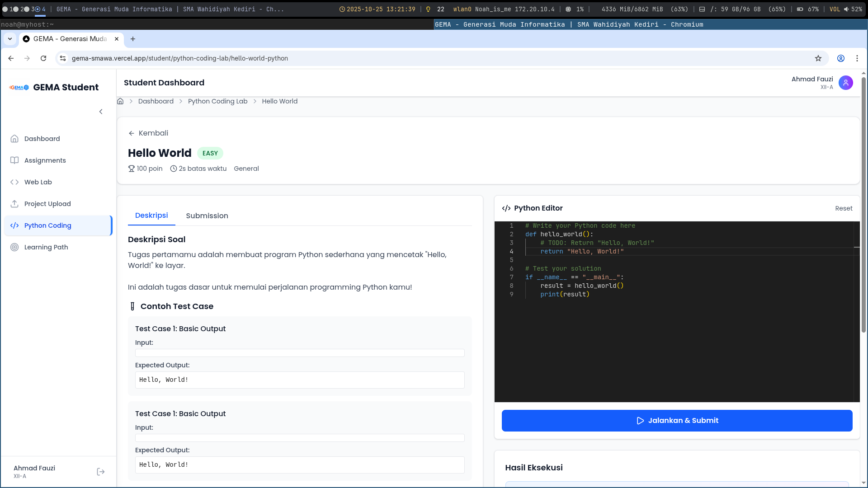Image resolution: width=868 pixels, height=488 pixels.
Task: Click the home icon in breadcrumb
Action: [x=120, y=101]
